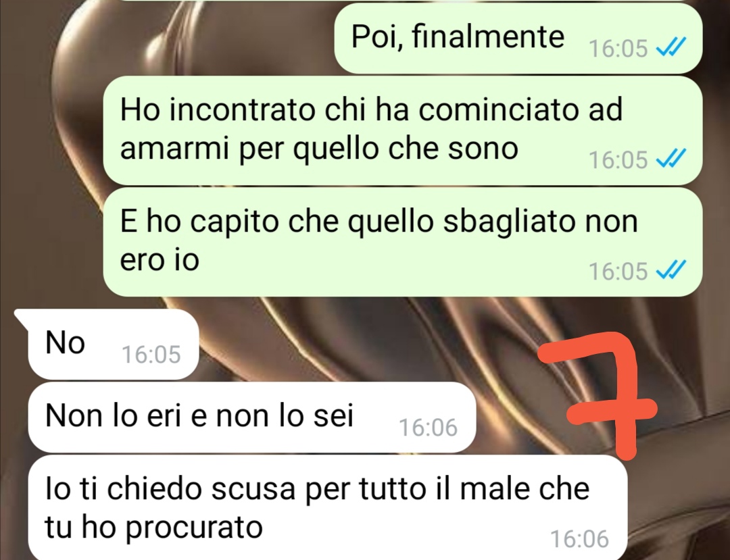Tap the blue double-check on 'ero io' message
The height and width of the screenshot is (560, 730).
671,270
